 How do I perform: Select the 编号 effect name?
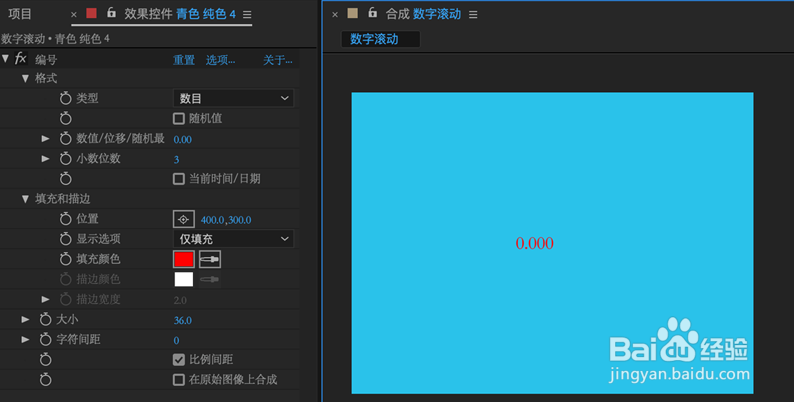[46, 60]
